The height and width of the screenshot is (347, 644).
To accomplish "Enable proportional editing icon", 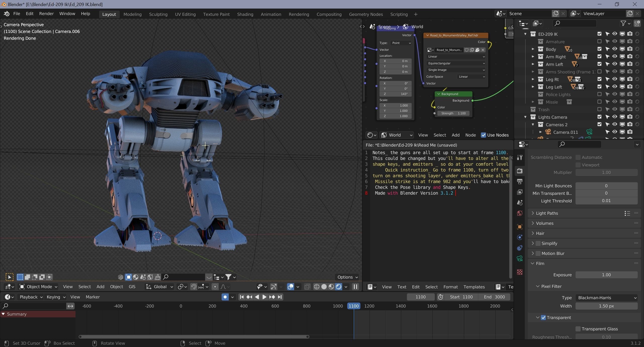I will [x=215, y=287].
